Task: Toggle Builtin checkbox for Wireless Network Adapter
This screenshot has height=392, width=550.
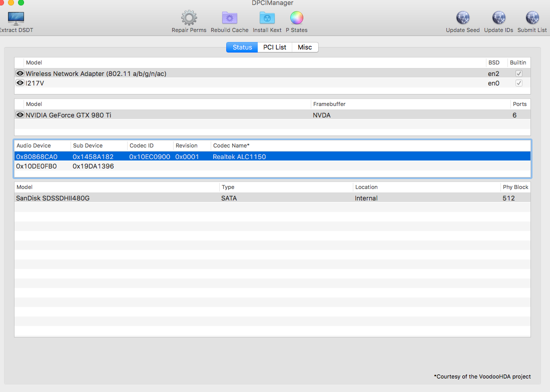Action: coord(519,73)
